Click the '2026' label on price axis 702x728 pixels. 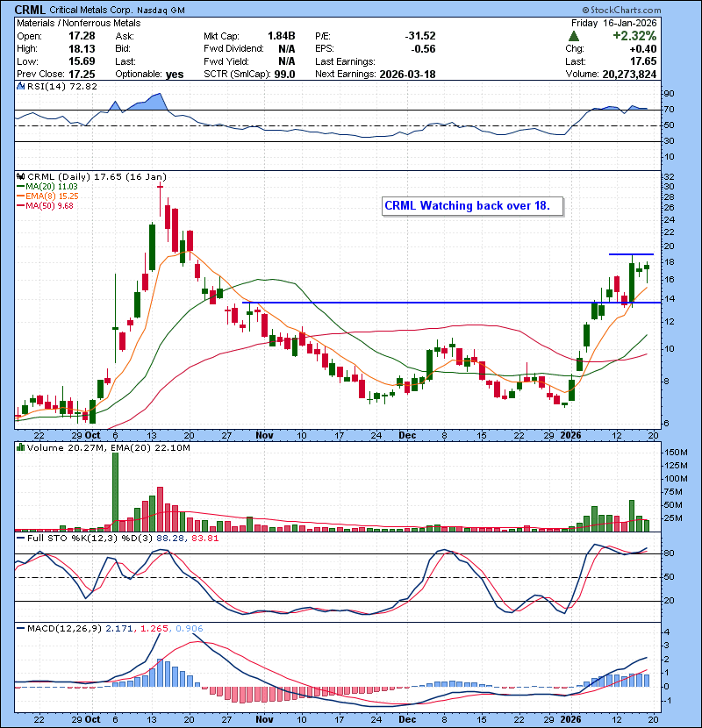(x=570, y=436)
